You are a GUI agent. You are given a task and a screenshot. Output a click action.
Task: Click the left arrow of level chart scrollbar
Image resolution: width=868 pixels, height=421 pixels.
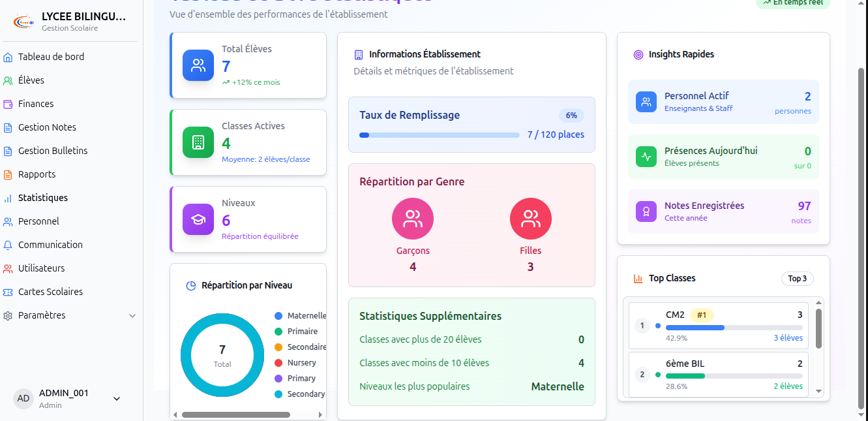pos(175,414)
